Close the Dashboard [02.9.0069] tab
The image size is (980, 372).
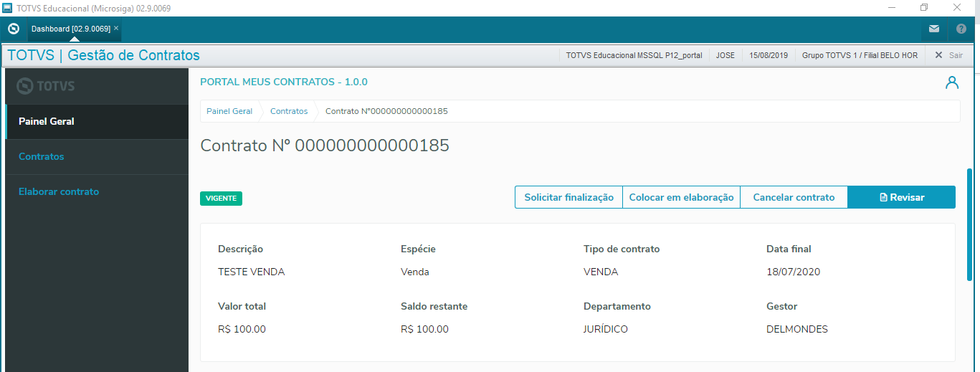[116, 28]
